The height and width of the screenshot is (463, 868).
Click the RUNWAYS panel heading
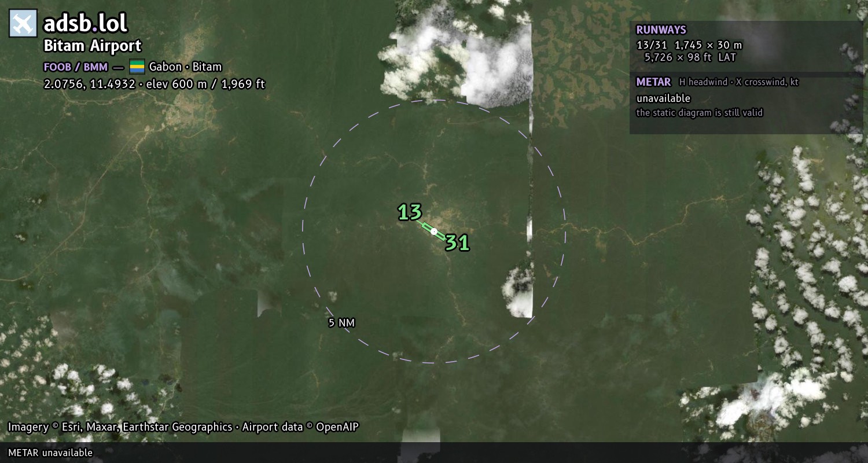661,30
